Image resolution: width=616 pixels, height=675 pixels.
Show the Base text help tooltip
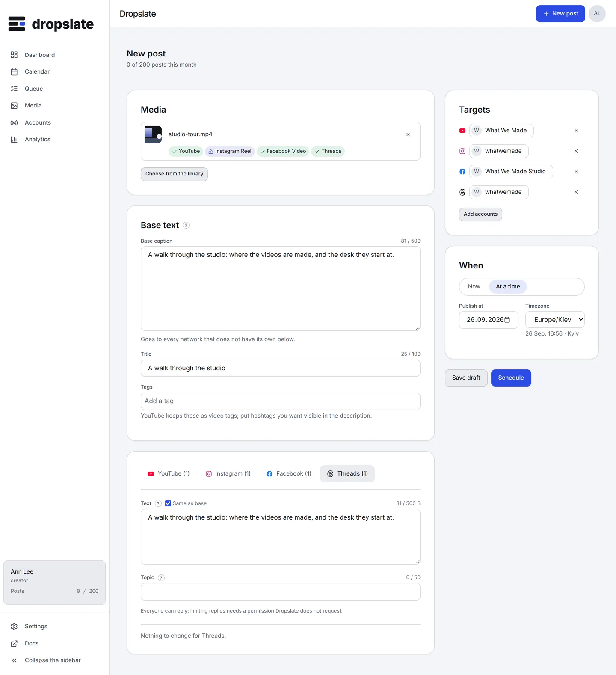point(186,225)
